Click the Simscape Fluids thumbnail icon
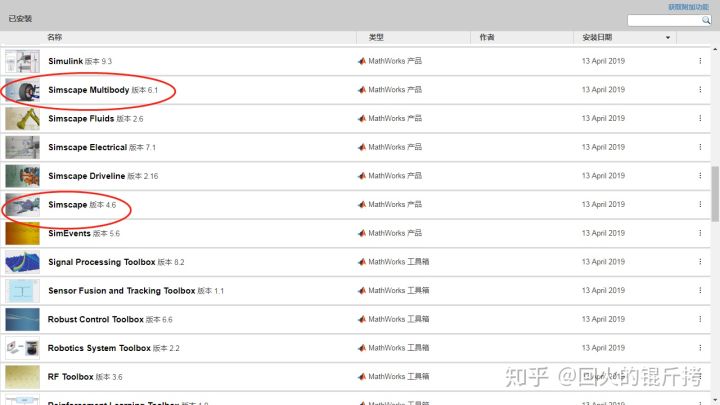This screenshot has height=405, width=720. [x=22, y=119]
